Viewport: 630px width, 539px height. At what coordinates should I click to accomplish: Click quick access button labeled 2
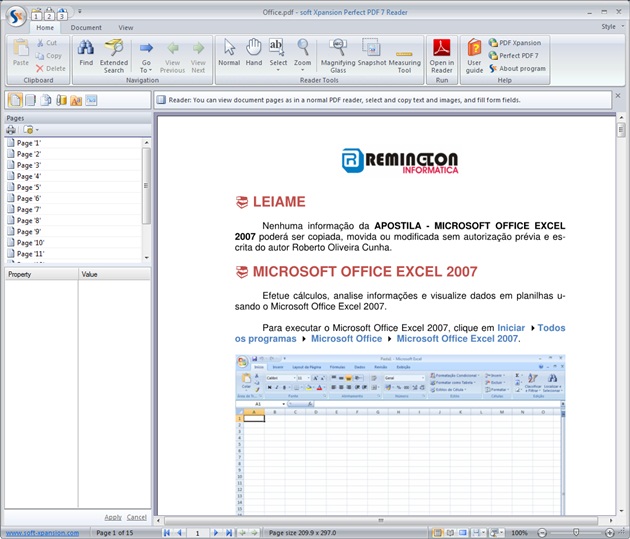tap(49, 14)
